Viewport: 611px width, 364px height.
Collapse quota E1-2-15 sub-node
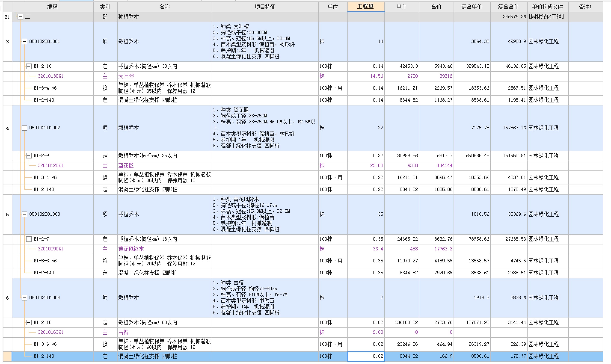pyautogui.click(x=29, y=323)
